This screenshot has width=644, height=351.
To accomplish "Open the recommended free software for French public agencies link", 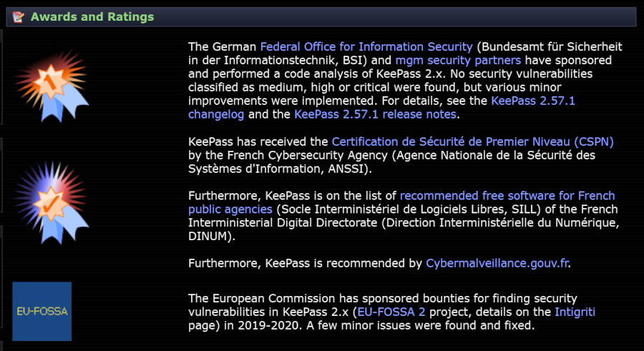I will (507, 195).
